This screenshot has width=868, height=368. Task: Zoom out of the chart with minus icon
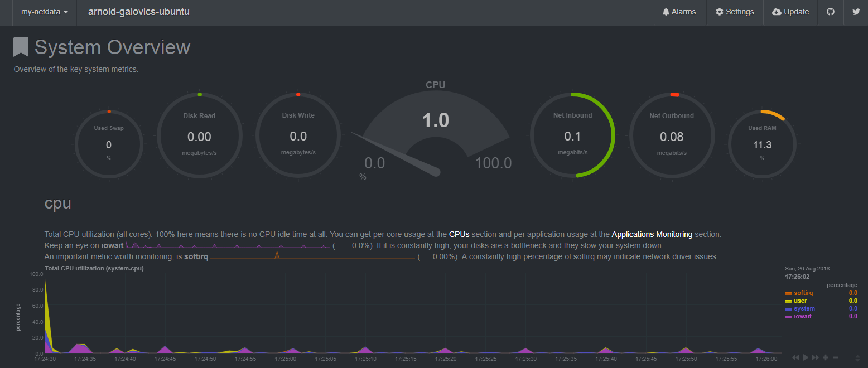coord(836,357)
